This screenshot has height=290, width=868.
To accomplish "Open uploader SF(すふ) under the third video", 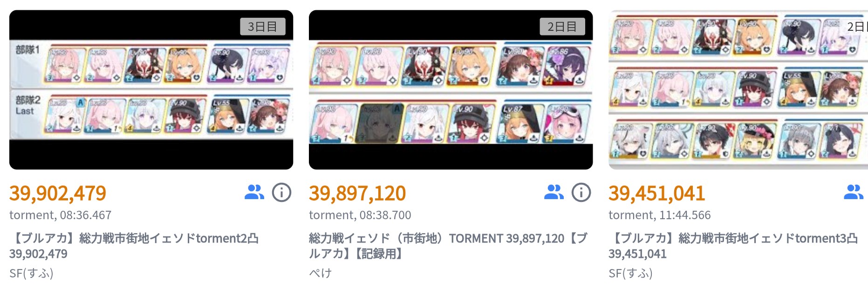I will coord(630,273).
